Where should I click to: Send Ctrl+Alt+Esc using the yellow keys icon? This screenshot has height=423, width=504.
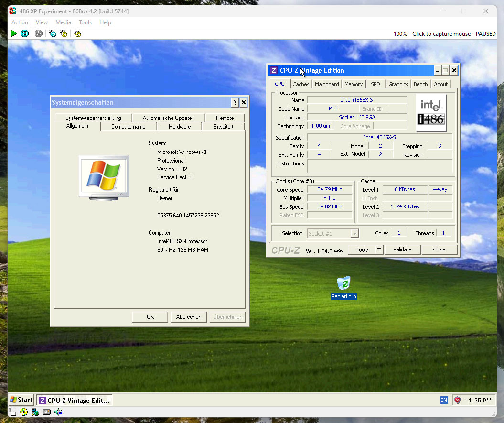64,33
